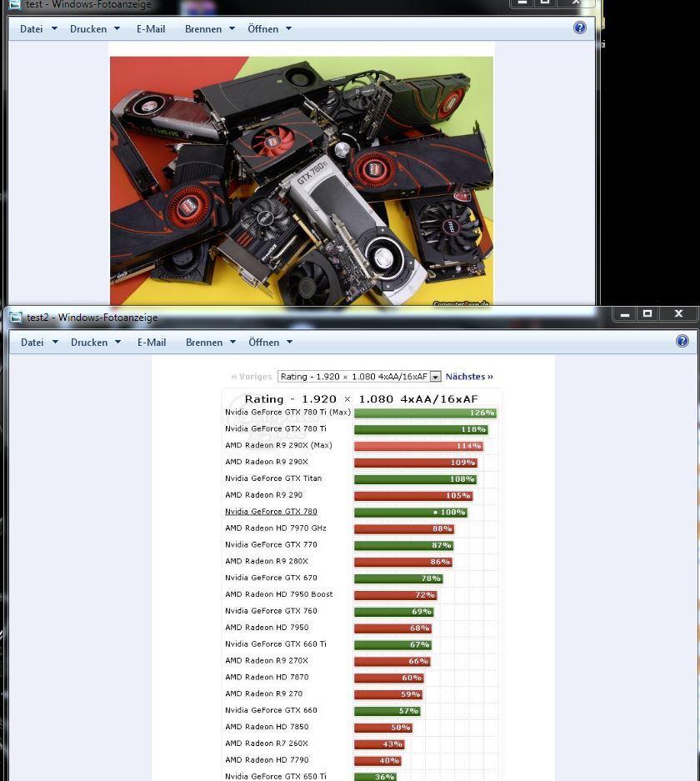Screen dimensions: 700x781
Task: Select the AMD Radeon R9 270 label
Action: [x=263, y=693]
